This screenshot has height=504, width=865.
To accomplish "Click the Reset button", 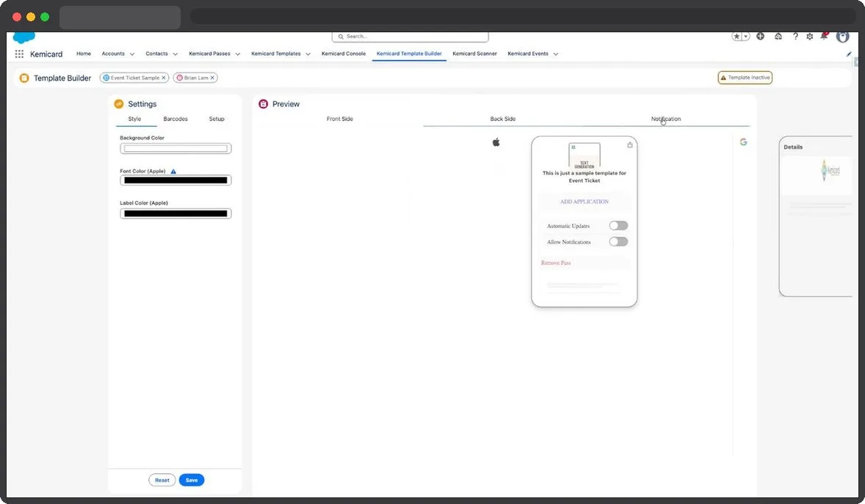I will pyautogui.click(x=162, y=481).
